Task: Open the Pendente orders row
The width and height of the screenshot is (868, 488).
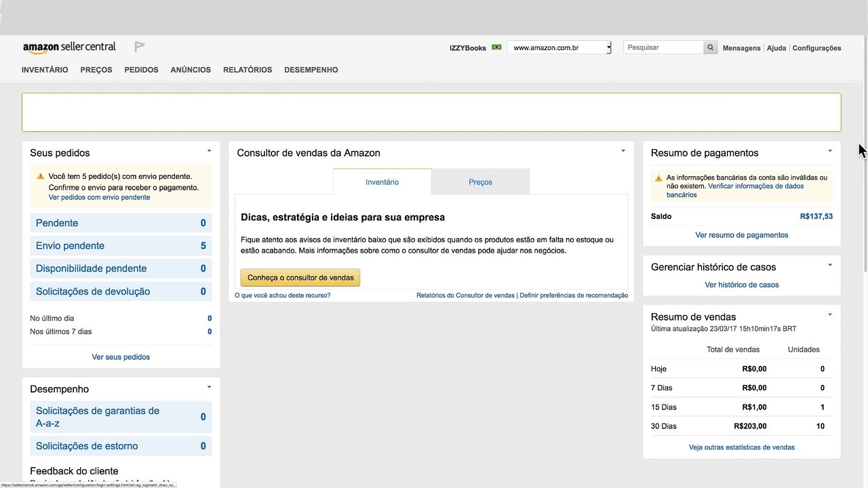Action: click(x=121, y=223)
